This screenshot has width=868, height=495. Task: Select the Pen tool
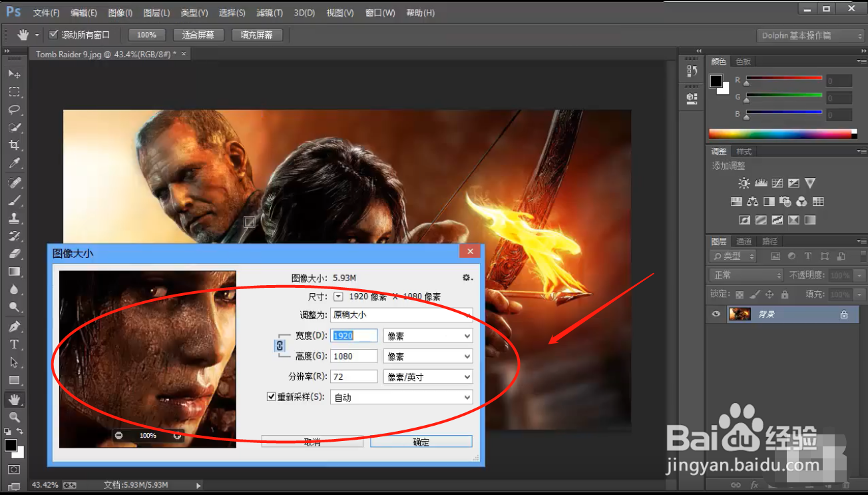point(14,326)
